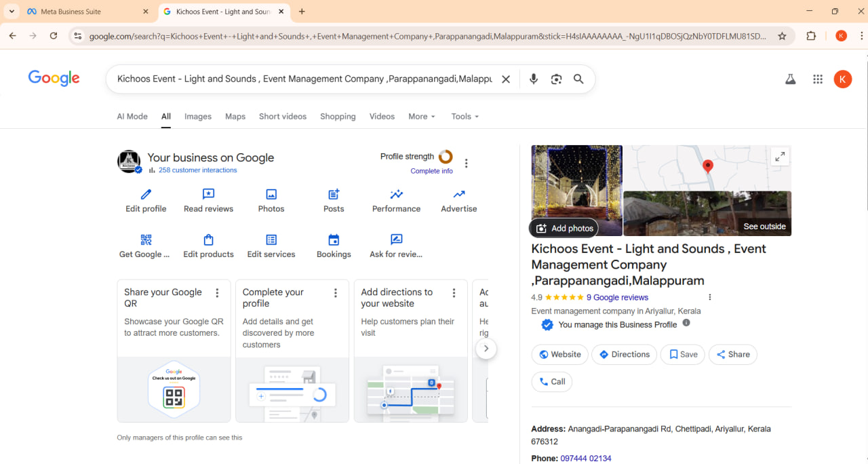Click the Add photos camera button
Viewport: 868px width, 464px height.
click(564, 228)
